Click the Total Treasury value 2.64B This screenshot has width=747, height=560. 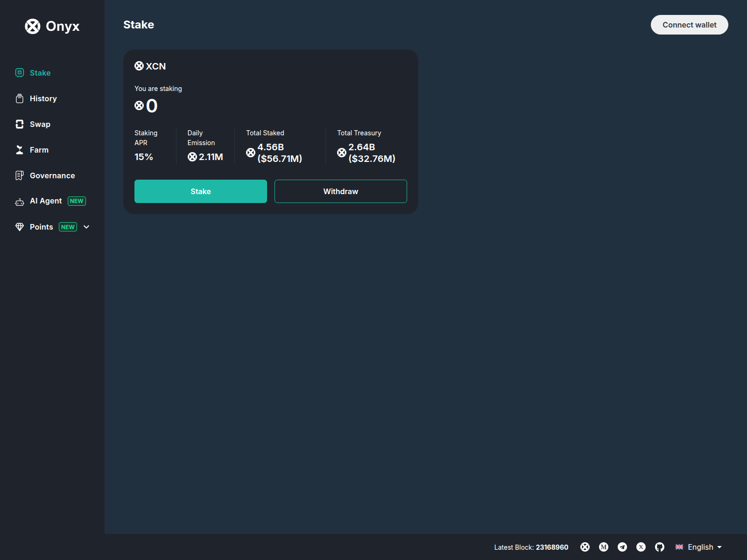pyautogui.click(x=362, y=147)
